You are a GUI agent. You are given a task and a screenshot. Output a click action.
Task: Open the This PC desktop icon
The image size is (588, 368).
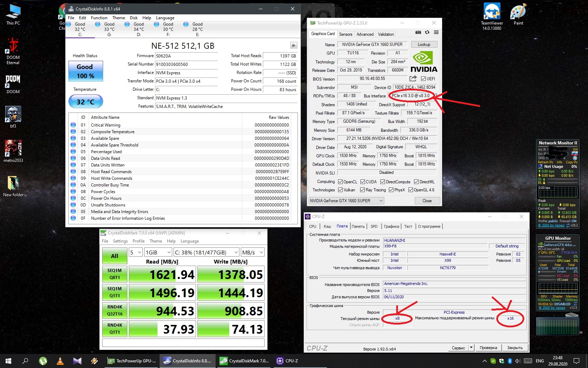coord(13,15)
